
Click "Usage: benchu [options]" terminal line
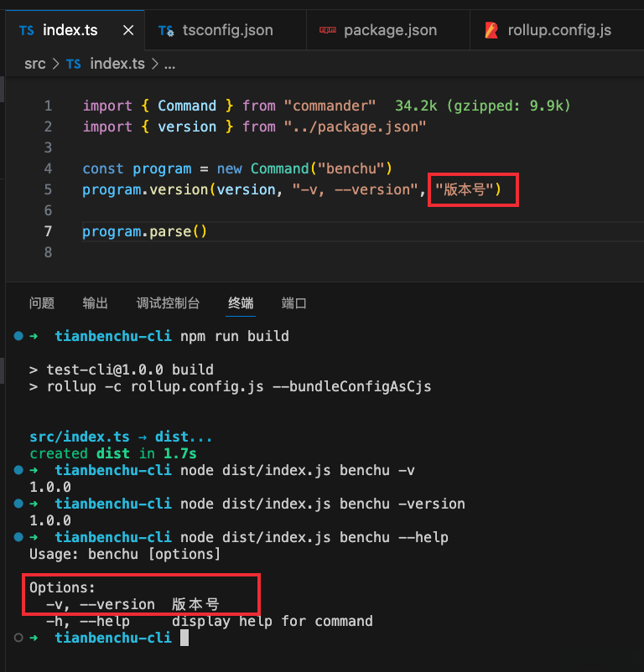tap(125, 554)
